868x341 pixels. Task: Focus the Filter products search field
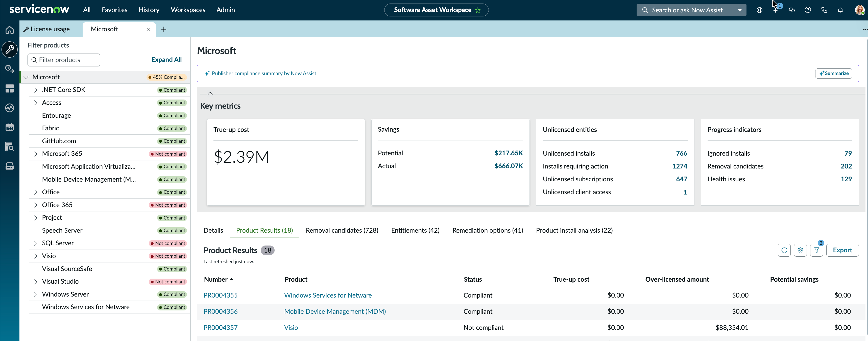[64, 60]
